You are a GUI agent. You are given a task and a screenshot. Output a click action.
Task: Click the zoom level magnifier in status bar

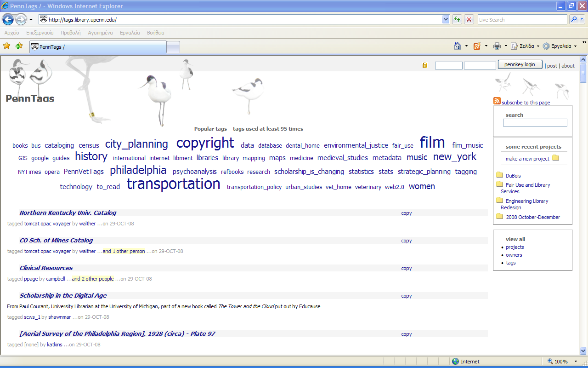click(550, 362)
